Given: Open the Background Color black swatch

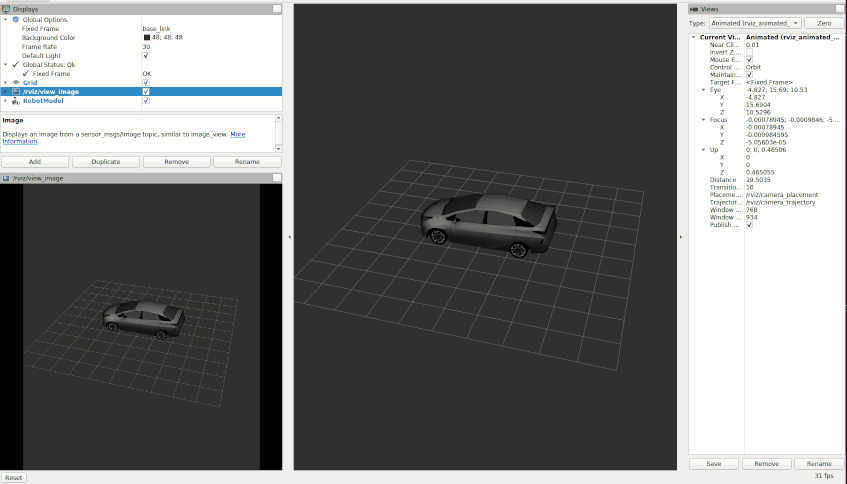Looking at the screenshot, I should 146,37.
